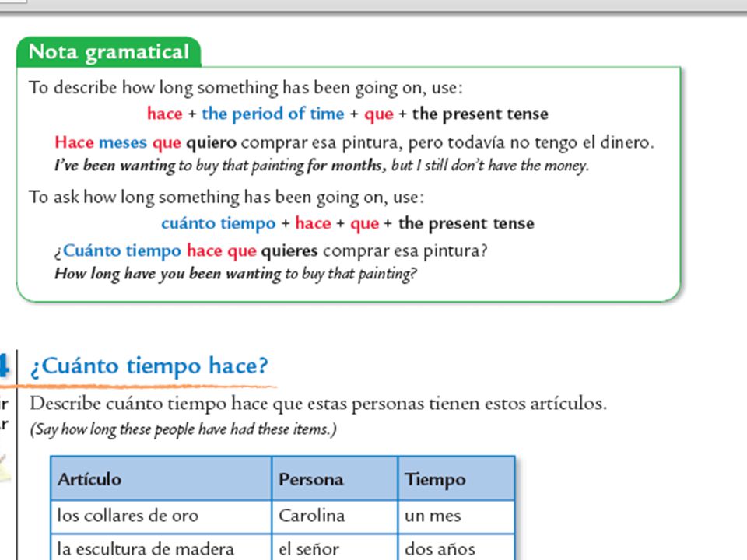Click the sentence 'To ask how long something...'
This screenshot has height=560, width=747.
[x=226, y=198]
